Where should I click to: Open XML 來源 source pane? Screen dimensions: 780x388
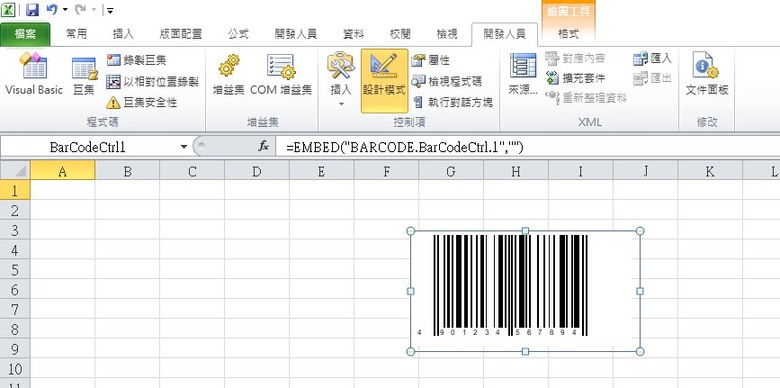pos(523,74)
